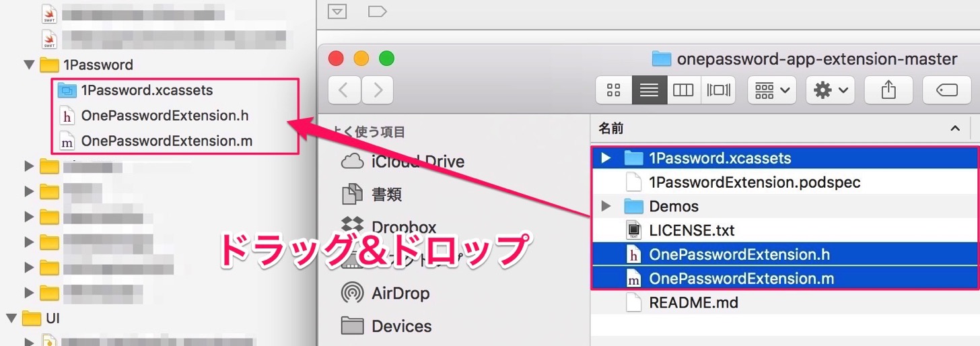
Task: Switch Finder to column view
Action: click(x=683, y=90)
